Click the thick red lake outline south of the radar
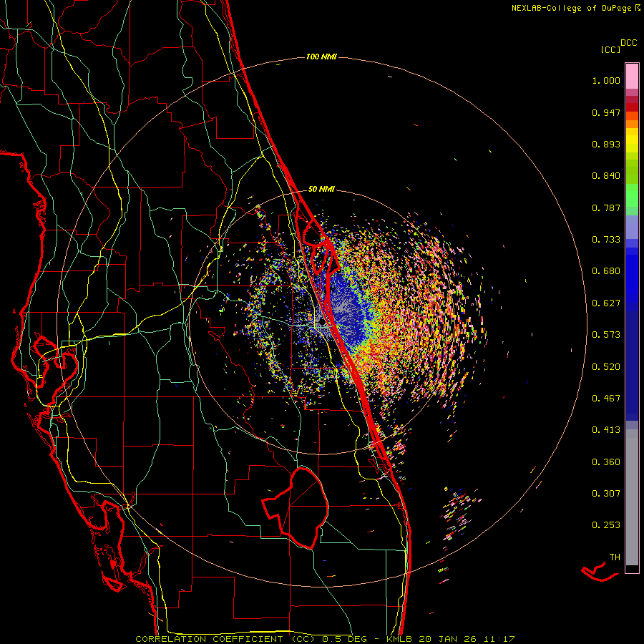This screenshot has width=644, height=644. click(295, 508)
